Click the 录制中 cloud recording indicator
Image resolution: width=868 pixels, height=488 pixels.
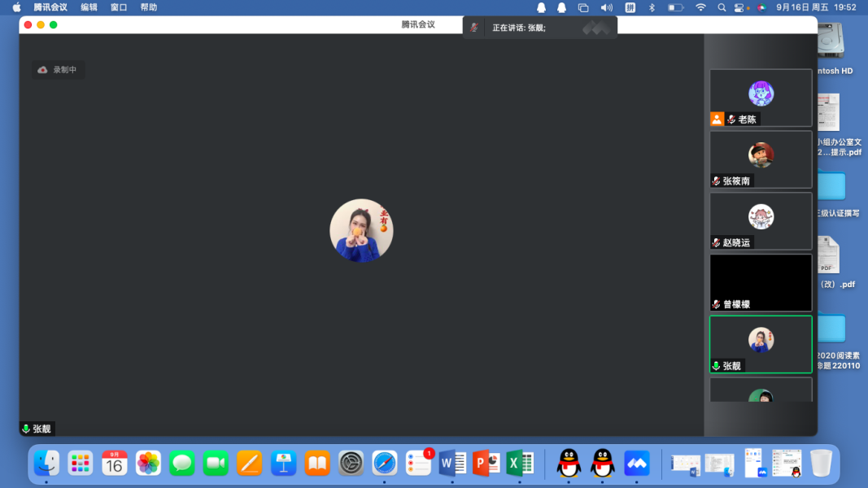[58, 70]
